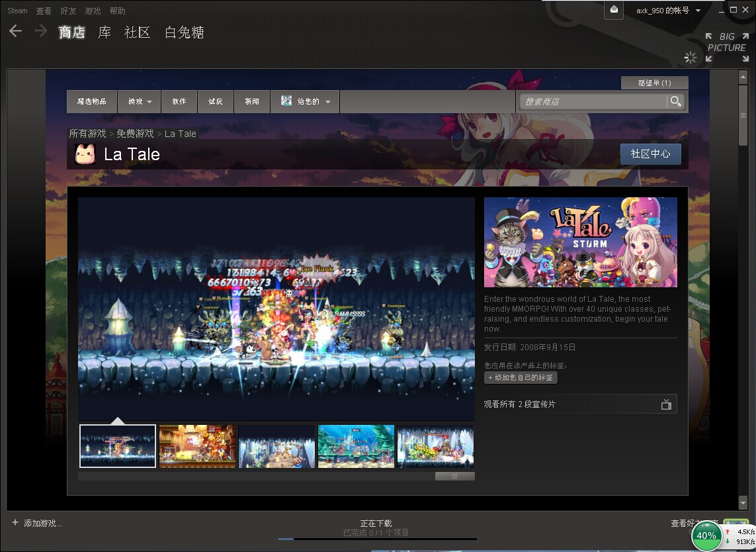
Task: Click the 社区中心 button
Action: [650, 154]
